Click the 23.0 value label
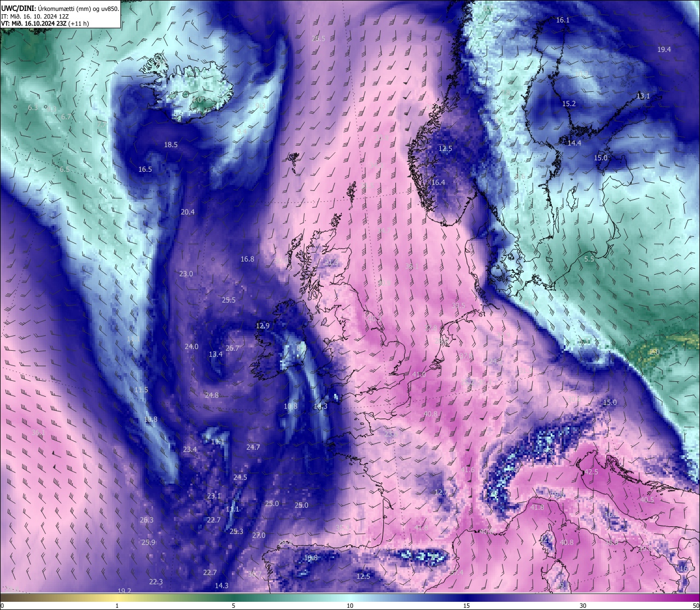The width and height of the screenshot is (700, 610). pos(186,274)
